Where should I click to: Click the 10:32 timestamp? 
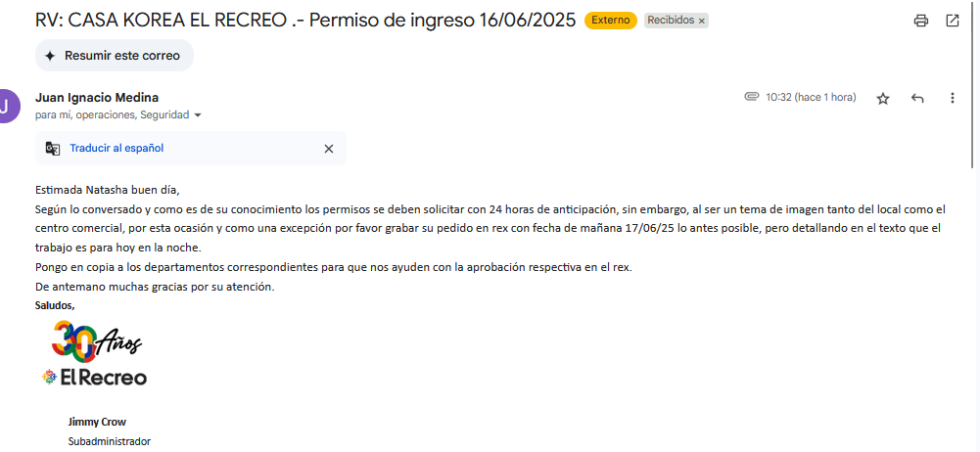point(811,98)
